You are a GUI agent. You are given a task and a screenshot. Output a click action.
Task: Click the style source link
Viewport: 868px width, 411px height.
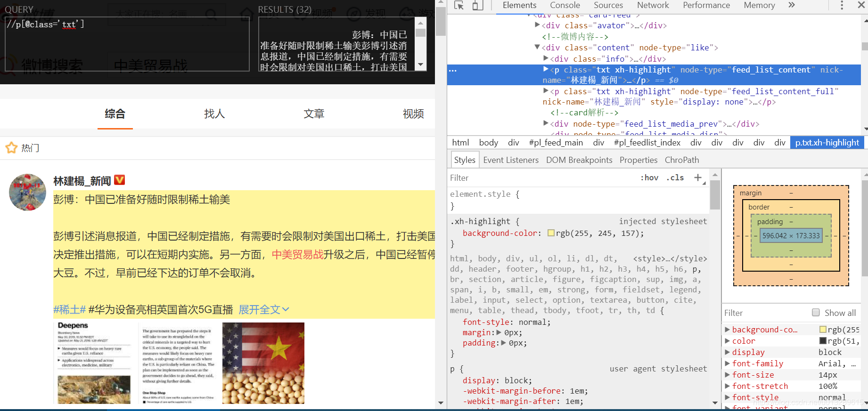point(670,258)
